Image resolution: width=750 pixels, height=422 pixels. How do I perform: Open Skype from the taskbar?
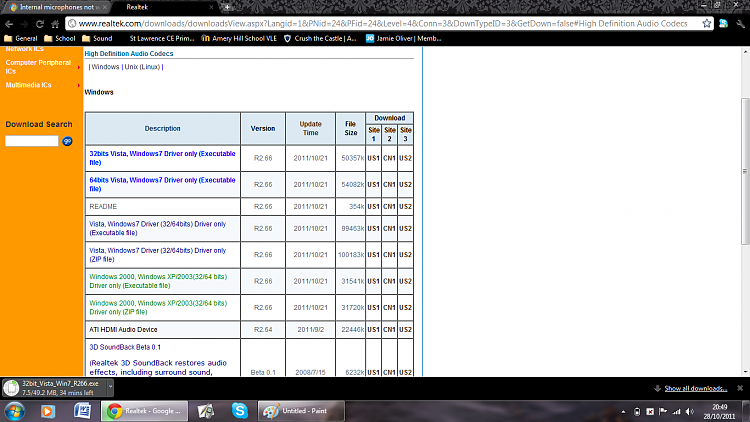[240, 411]
